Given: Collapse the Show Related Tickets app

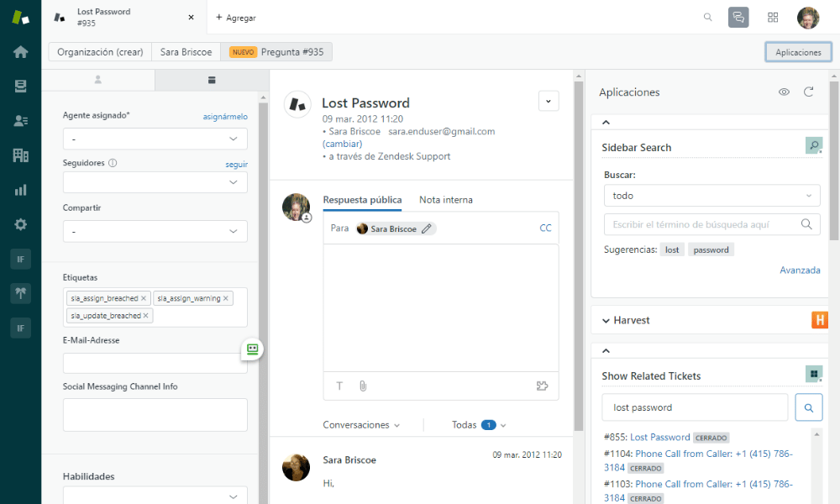Looking at the screenshot, I should click(606, 351).
